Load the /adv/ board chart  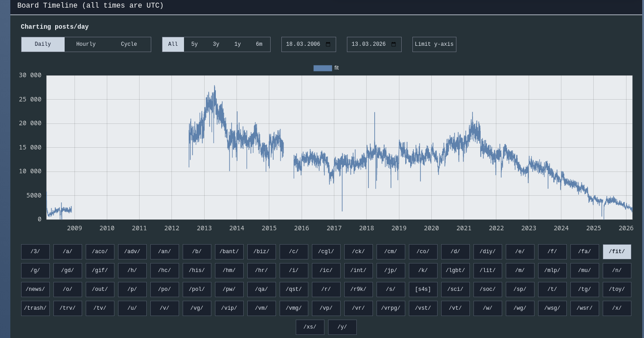point(132,252)
